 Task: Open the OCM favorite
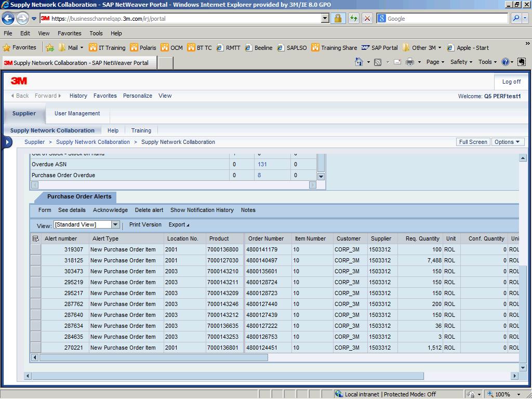click(x=171, y=48)
